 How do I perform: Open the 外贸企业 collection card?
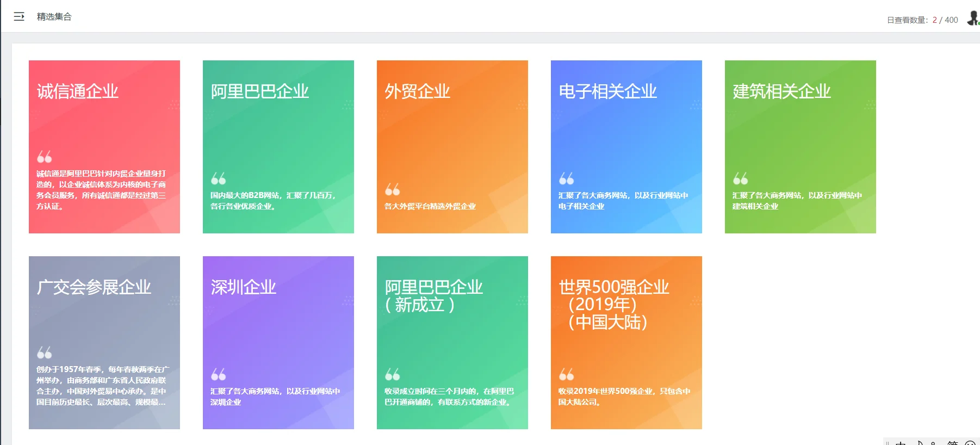click(452, 147)
